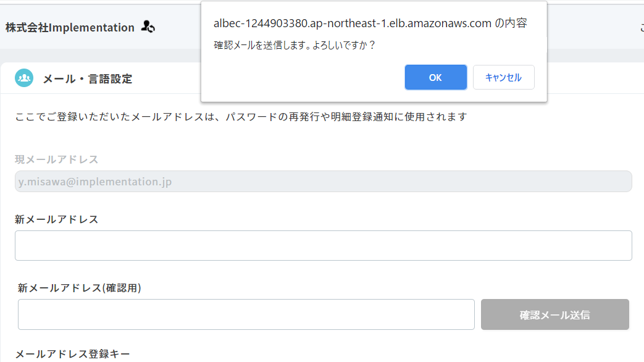This screenshot has width=644, height=362.
Task: Click the 株式会社Implementation company name
Action: pyautogui.click(x=70, y=28)
